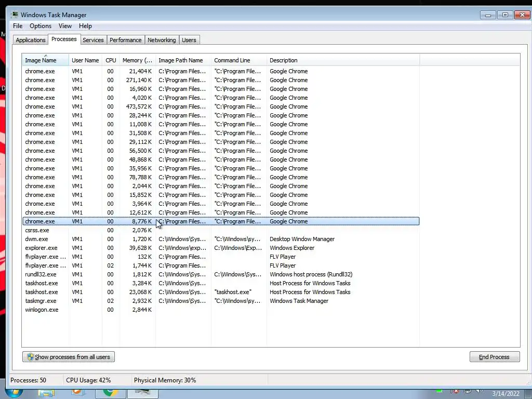Open the Start menu orb

tap(14, 393)
